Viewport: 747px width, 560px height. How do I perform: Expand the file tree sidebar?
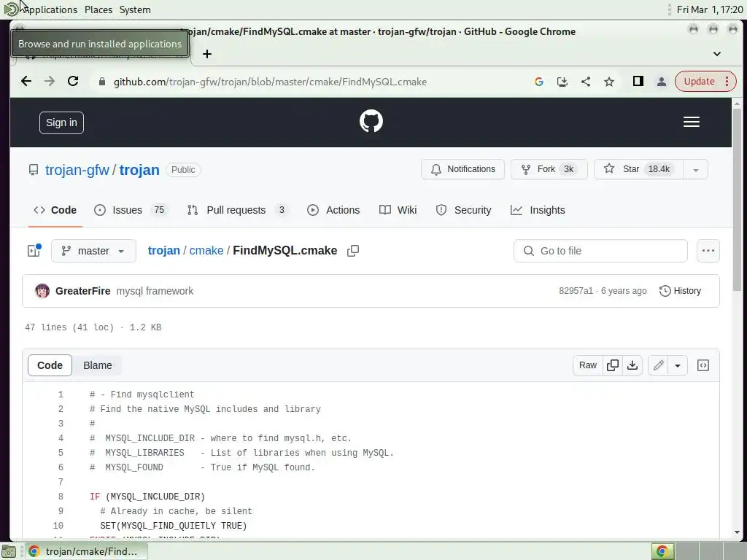pyautogui.click(x=34, y=251)
